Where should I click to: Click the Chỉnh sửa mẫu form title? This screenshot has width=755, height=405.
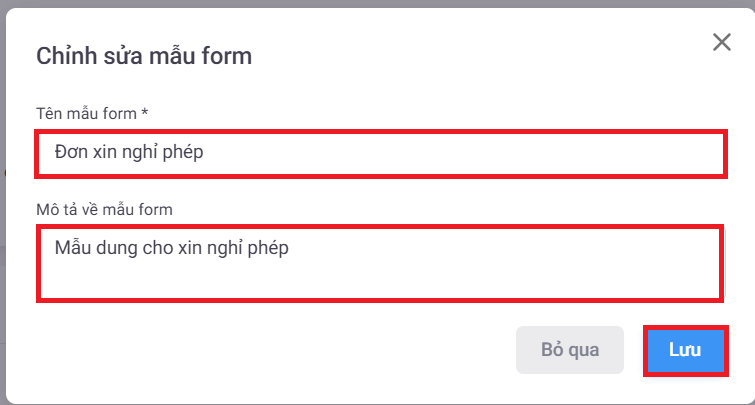coord(144,56)
